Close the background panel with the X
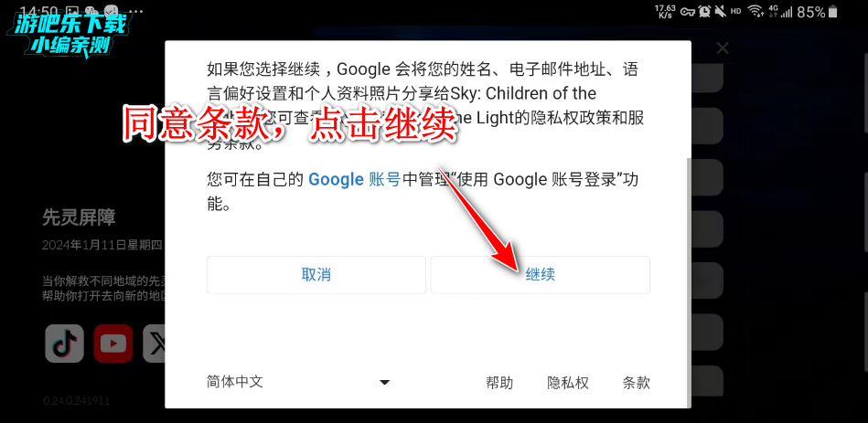The height and width of the screenshot is (423, 868). pos(723,48)
